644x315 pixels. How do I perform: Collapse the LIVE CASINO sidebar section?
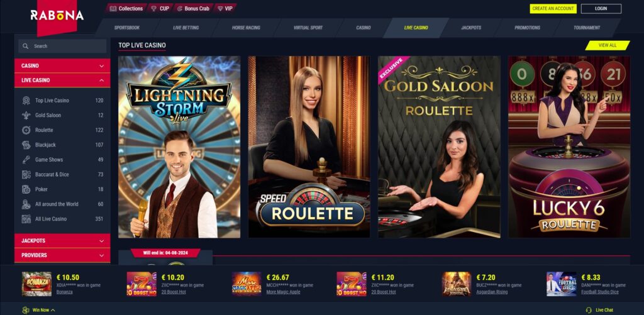coord(62,80)
